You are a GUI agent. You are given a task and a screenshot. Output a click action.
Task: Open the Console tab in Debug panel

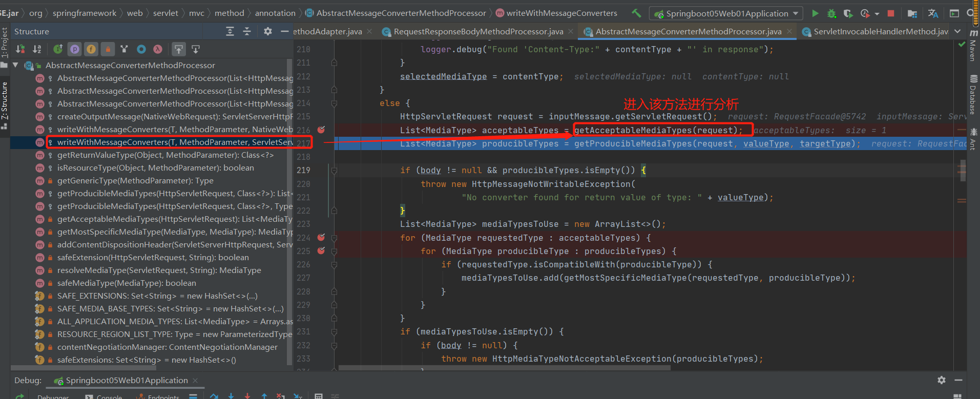pyautogui.click(x=104, y=396)
